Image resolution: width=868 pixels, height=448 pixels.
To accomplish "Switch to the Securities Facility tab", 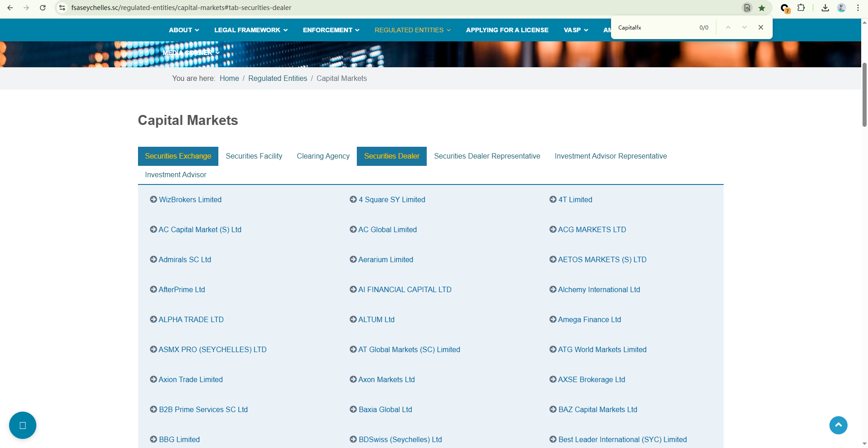I will point(254,156).
